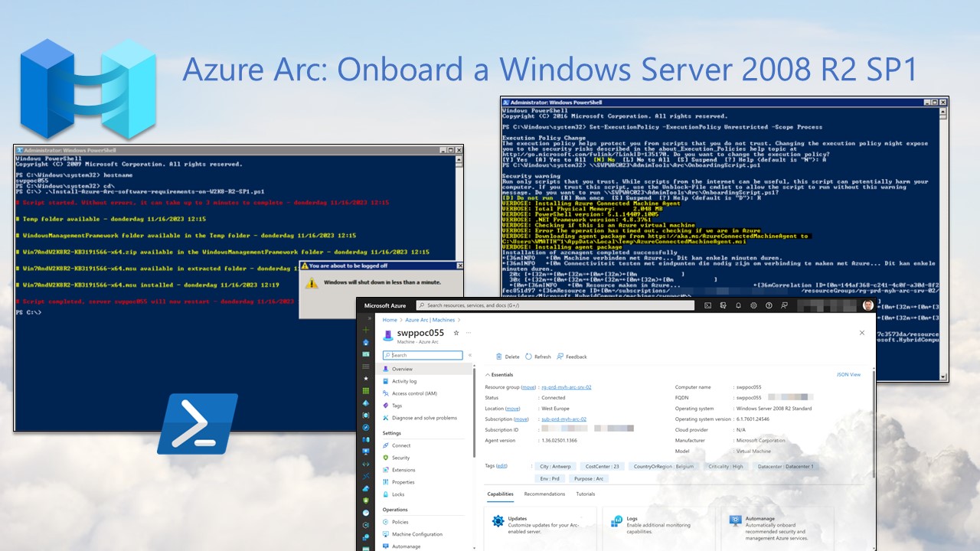Focus the resource menu Search field
980x551 pixels.
point(423,355)
